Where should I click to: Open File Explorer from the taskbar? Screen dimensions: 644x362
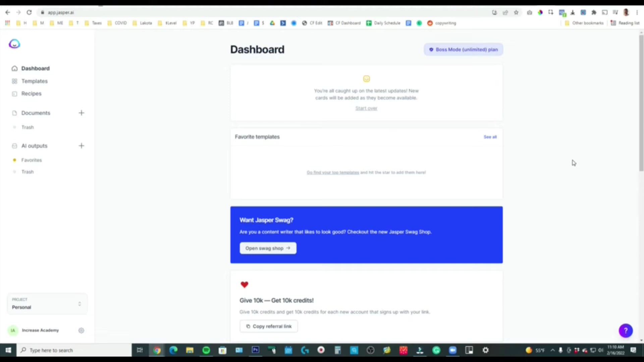[x=190, y=350]
